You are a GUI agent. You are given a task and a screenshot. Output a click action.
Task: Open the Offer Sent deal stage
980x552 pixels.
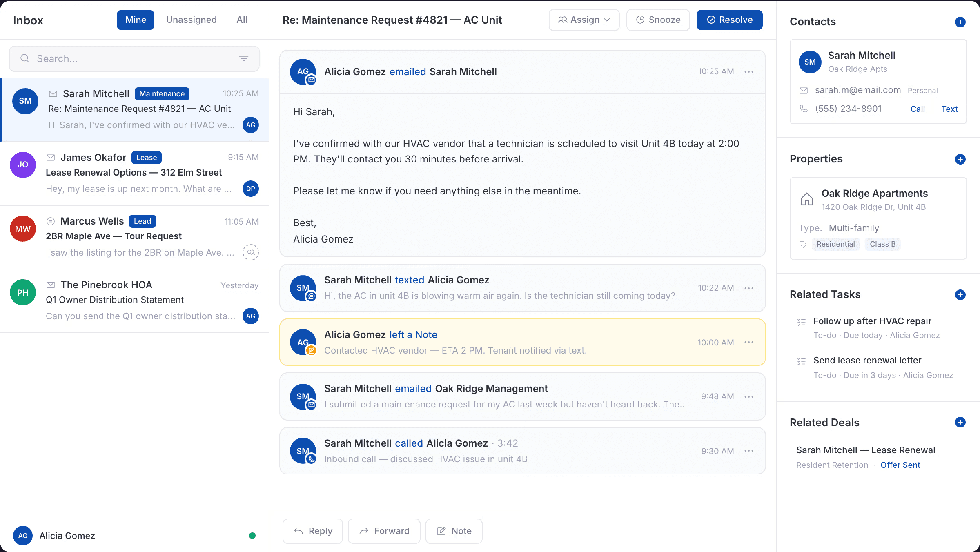click(x=900, y=465)
